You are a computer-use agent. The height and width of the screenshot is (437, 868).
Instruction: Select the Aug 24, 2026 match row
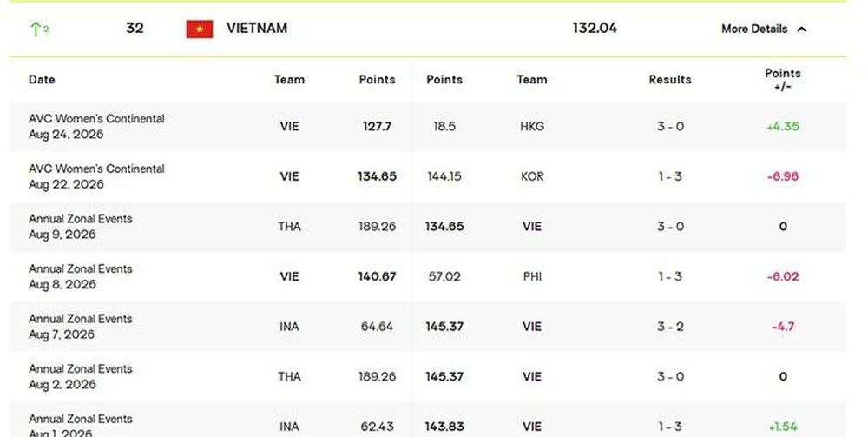click(428, 126)
